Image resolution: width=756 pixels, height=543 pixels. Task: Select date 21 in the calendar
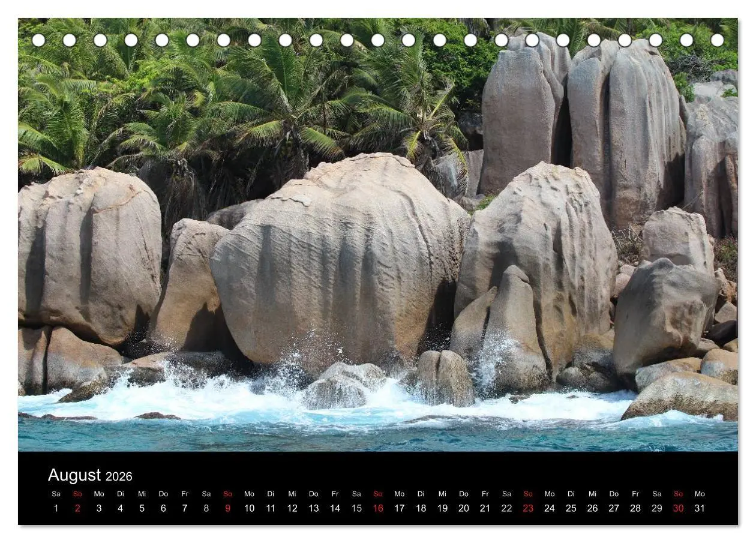(x=485, y=508)
